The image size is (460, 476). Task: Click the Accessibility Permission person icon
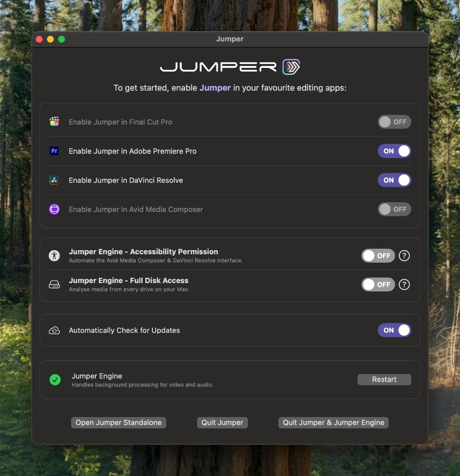[54, 256]
